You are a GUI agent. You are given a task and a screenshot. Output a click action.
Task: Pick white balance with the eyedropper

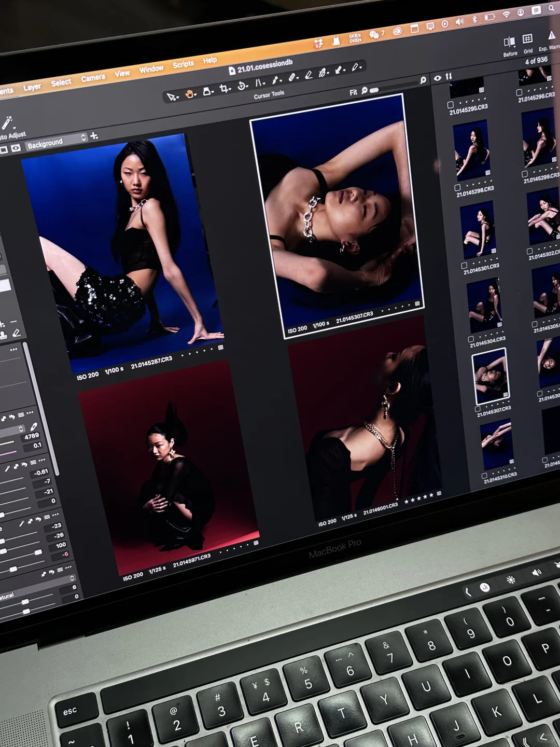tap(34, 426)
